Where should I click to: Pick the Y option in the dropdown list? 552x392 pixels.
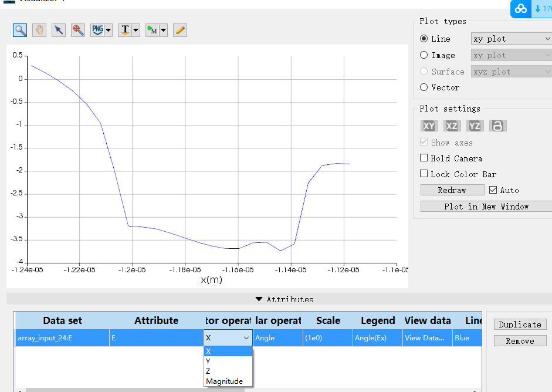pos(208,361)
